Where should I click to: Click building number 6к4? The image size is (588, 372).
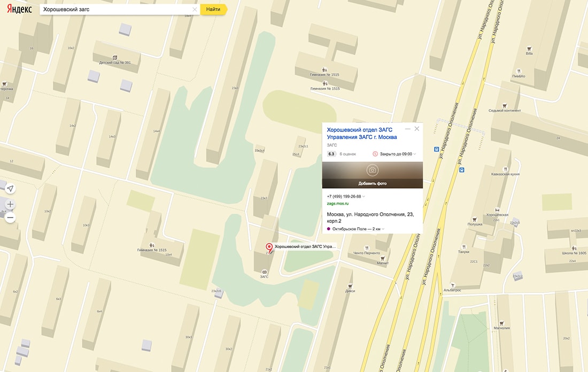(99, 311)
